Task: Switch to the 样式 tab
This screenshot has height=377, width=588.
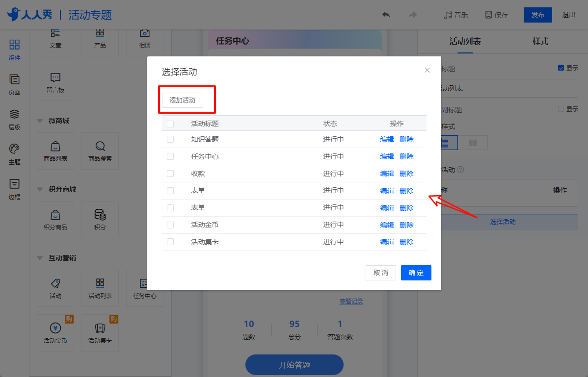Action: pyautogui.click(x=540, y=42)
